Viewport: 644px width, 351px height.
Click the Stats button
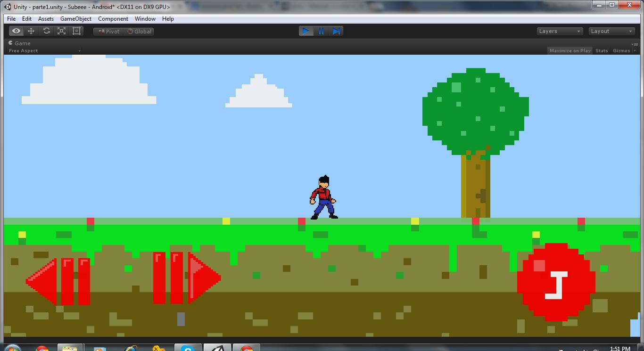(602, 50)
